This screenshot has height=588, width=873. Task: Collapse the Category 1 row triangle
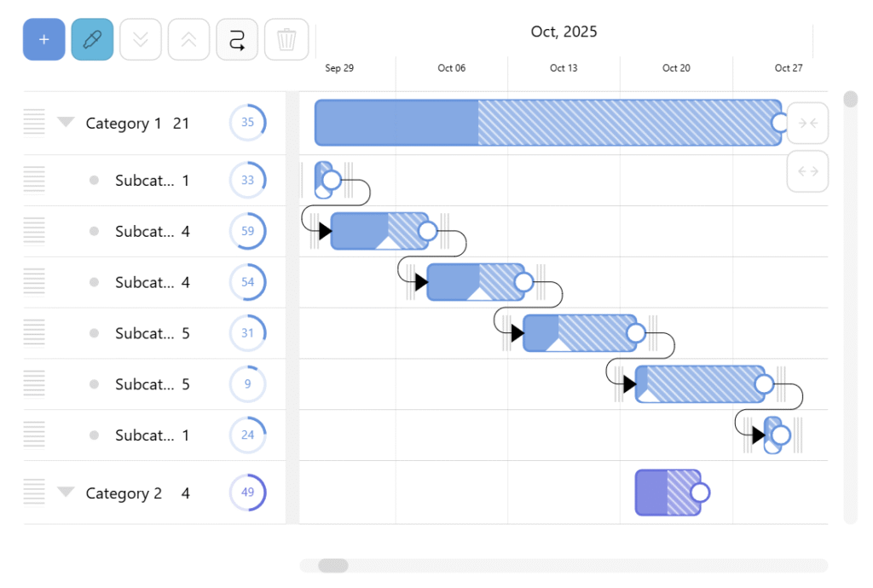(x=66, y=123)
